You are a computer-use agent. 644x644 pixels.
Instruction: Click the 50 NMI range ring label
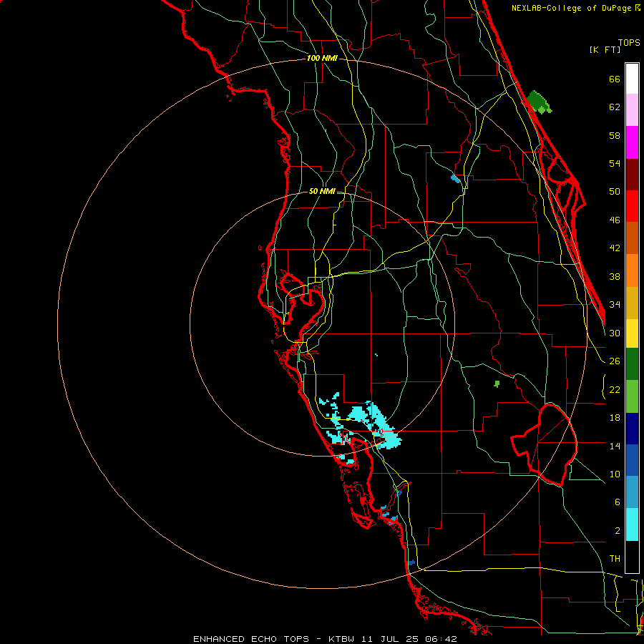[x=322, y=191]
